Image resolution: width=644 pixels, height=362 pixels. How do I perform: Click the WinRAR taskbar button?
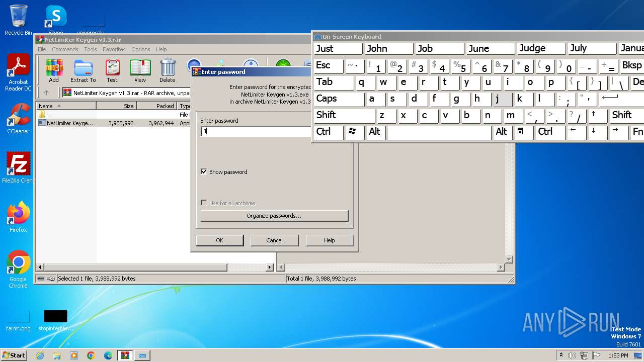pos(125,355)
